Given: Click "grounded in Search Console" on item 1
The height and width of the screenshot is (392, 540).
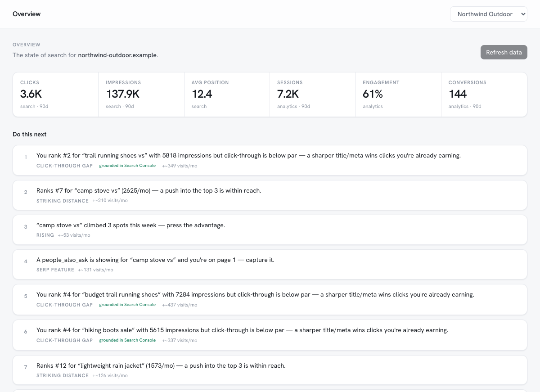Looking at the screenshot, I should 127,166.
